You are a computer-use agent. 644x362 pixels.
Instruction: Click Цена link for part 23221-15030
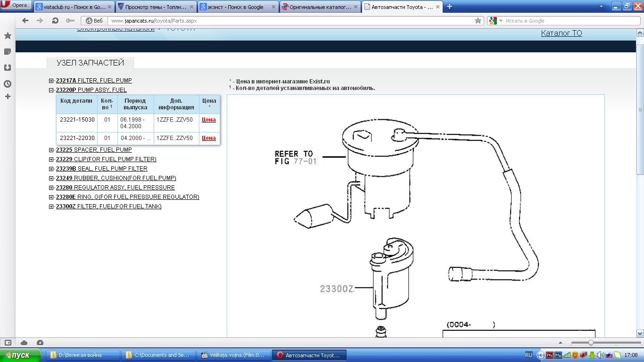208,120
